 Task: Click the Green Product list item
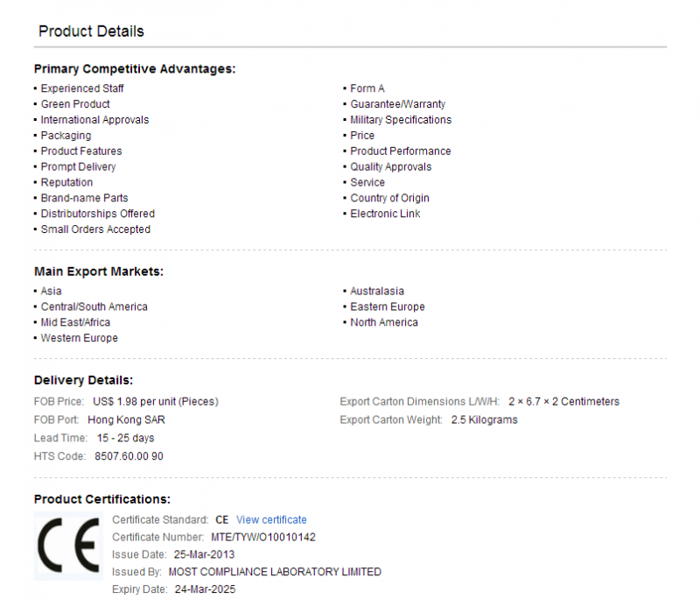pyautogui.click(x=75, y=104)
